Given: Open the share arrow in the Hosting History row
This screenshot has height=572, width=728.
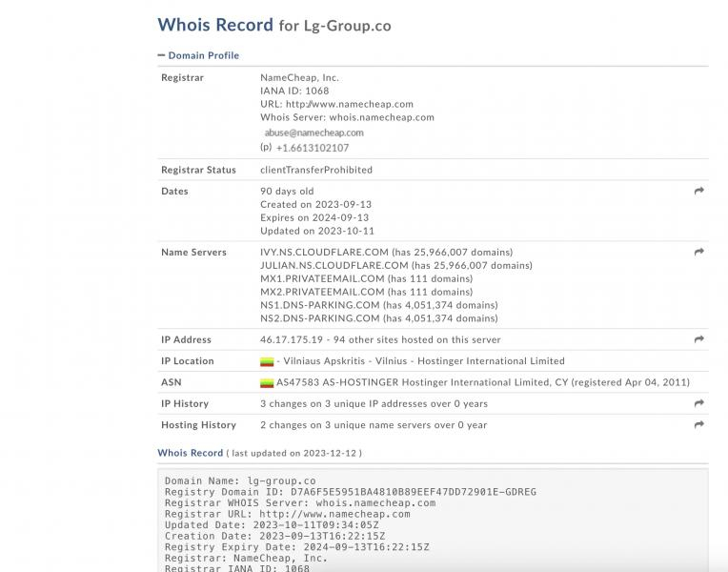Looking at the screenshot, I should [x=698, y=424].
